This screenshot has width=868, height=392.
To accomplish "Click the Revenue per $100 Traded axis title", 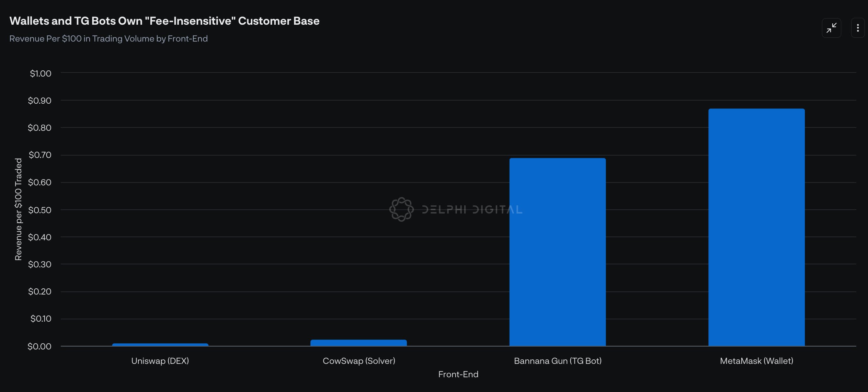I will [x=18, y=209].
